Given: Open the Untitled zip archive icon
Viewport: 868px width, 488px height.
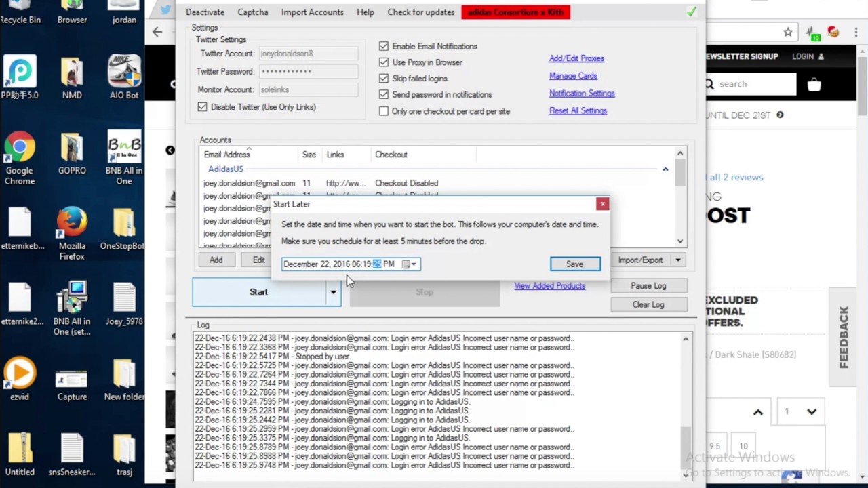Looking at the screenshot, I should 20,454.
